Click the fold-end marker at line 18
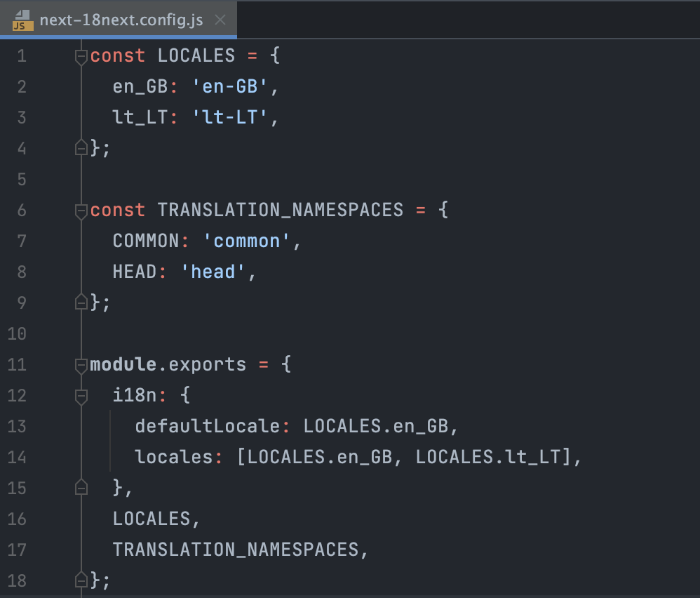Screen dimensions: 700x598 [81, 580]
